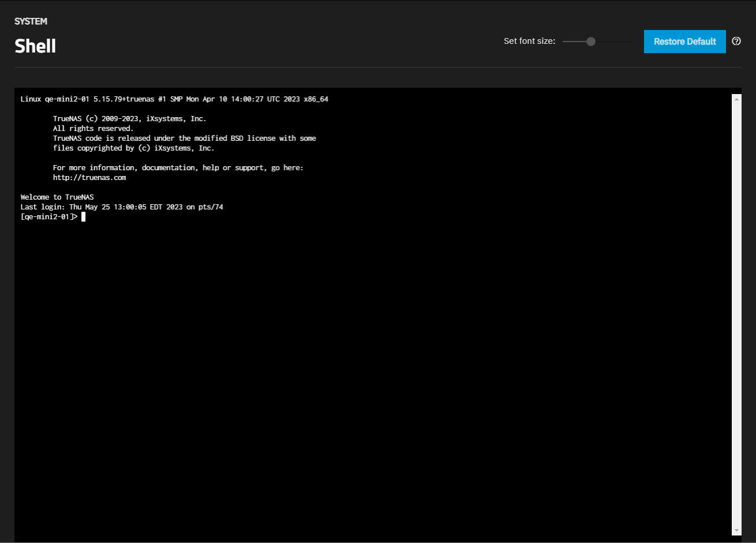This screenshot has width=756, height=543.
Task: Click the SYSTEM breadcrumb label
Action: pyautogui.click(x=31, y=21)
